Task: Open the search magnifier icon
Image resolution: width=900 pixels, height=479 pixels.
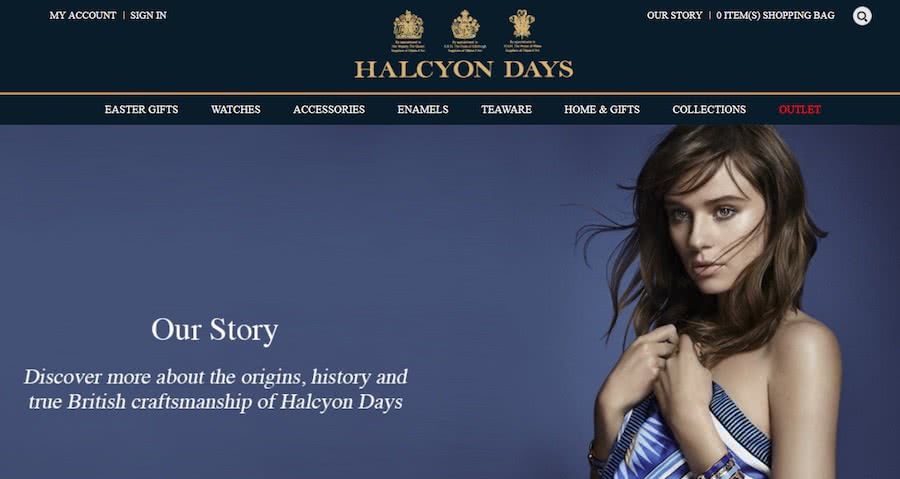Action: point(862,15)
